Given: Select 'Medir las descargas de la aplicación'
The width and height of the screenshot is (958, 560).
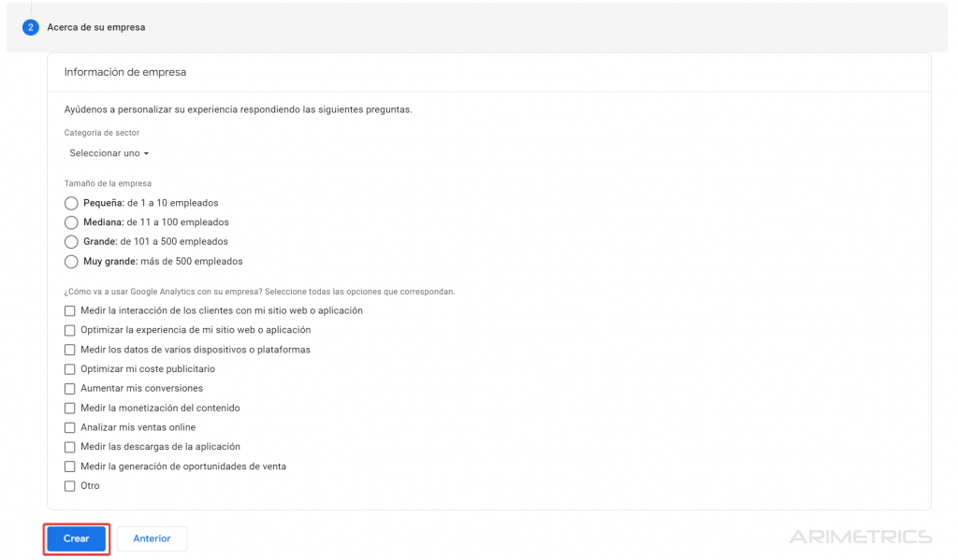Looking at the screenshot, I should point(69,447).
